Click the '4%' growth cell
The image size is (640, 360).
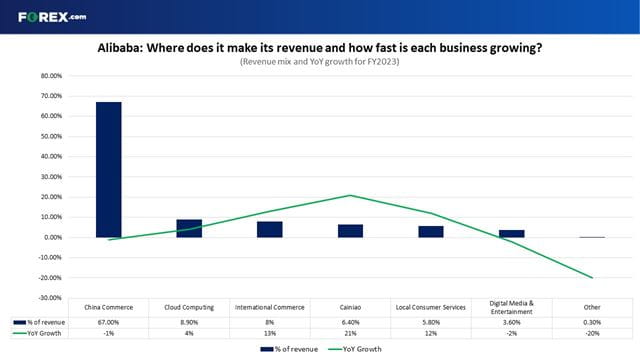pyautogui.click(x=189, y=333)
